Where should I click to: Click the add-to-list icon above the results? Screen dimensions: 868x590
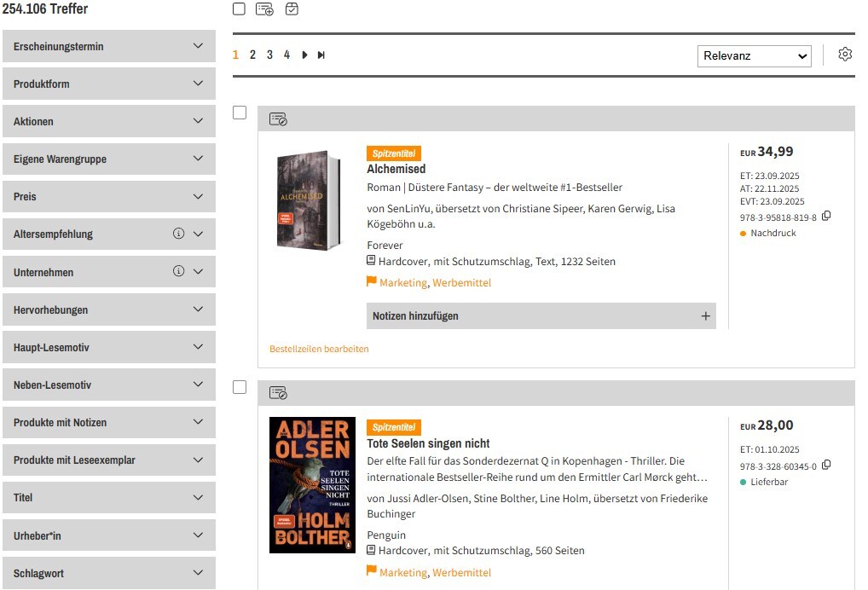click(265, 9)
